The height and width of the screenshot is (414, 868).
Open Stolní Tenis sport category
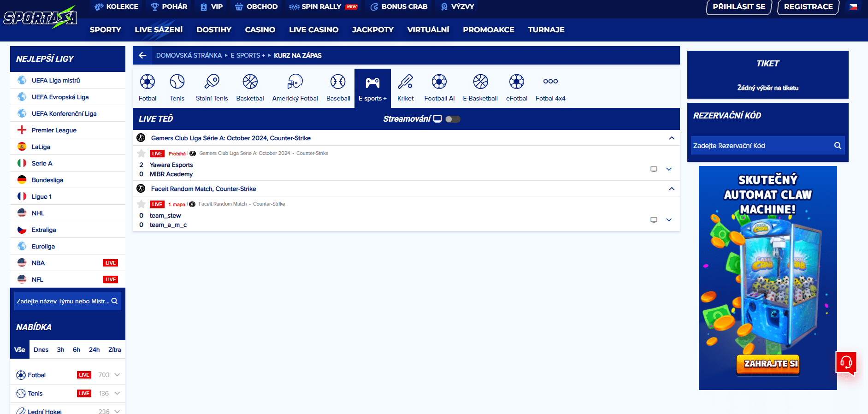(x=212, y=88)
